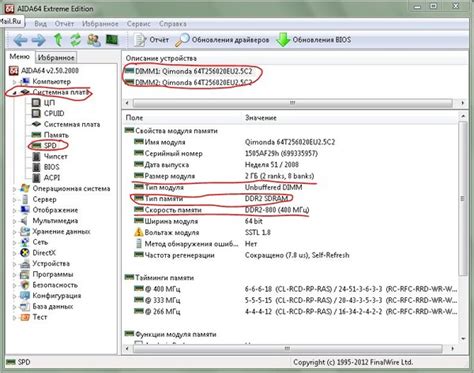Select the Системная плата sub-item
474x373 pixels.
[66, 124]
